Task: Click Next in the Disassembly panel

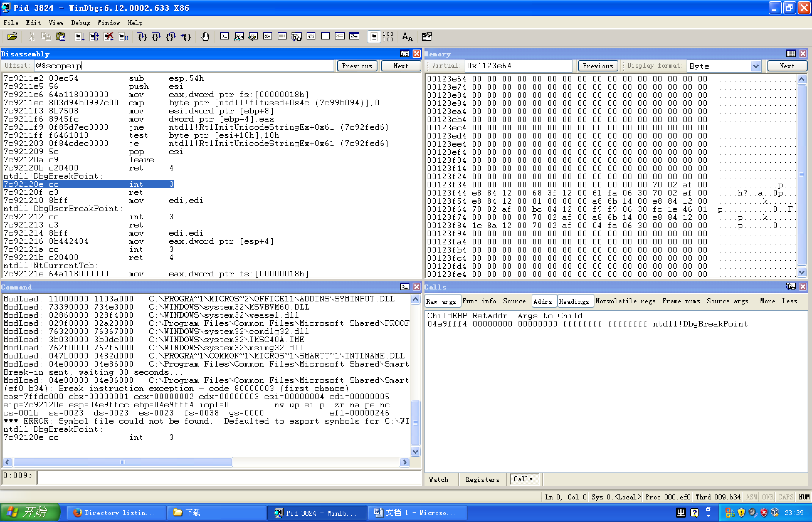Action: pyautogui.click(x=401, y=66)
